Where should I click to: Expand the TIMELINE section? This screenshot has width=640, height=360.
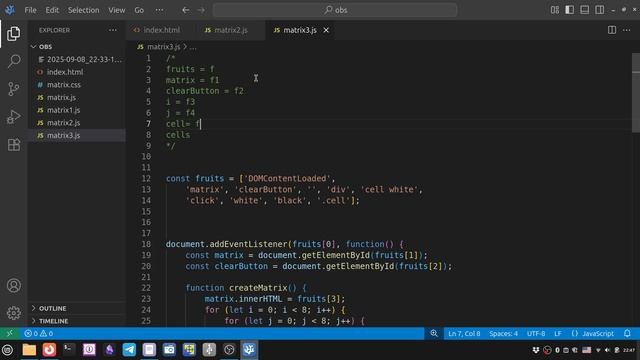click(x=76, y=321)
